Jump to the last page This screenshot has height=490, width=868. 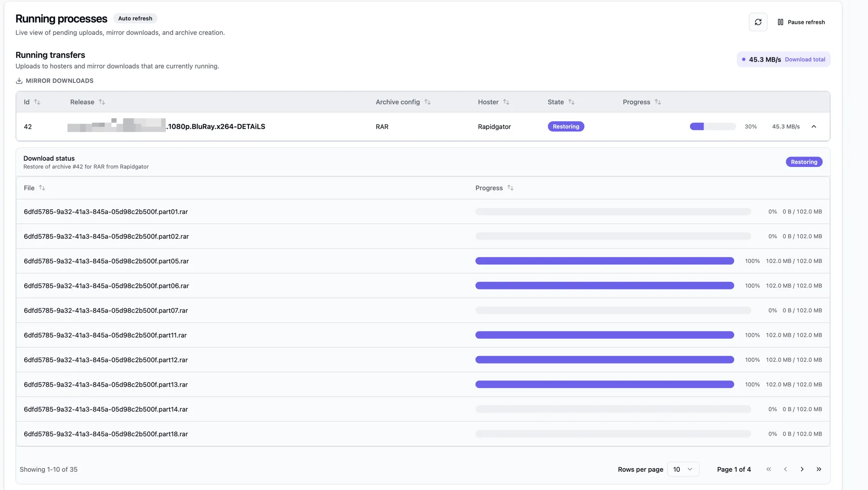pyautogui.click(x=819, y=469)
